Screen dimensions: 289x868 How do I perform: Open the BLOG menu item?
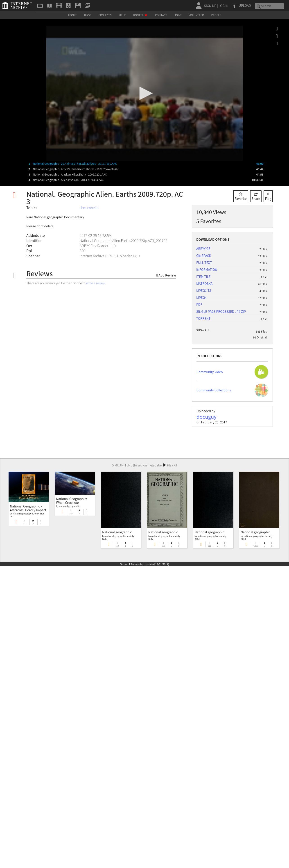coord(88,15)
